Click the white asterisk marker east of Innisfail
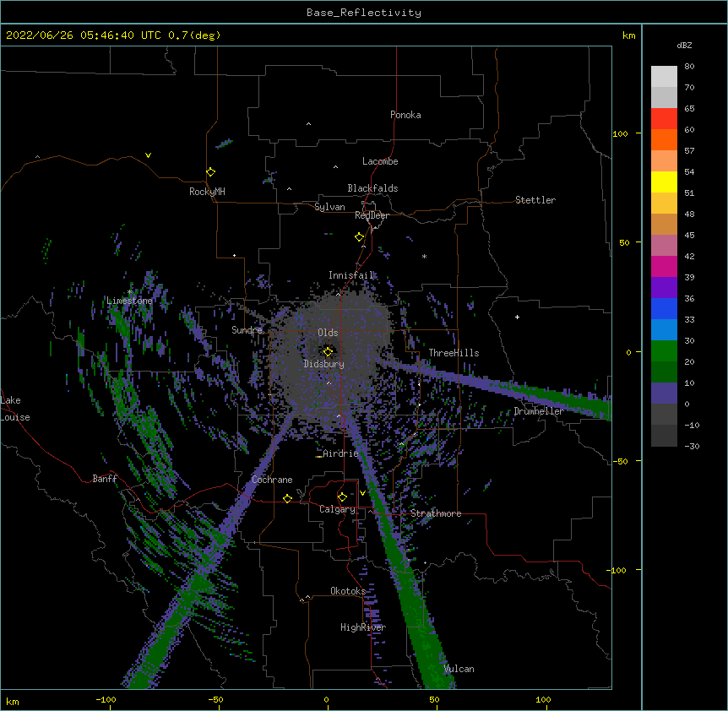This screenshot has height=711, width=728. pos(424,257)
